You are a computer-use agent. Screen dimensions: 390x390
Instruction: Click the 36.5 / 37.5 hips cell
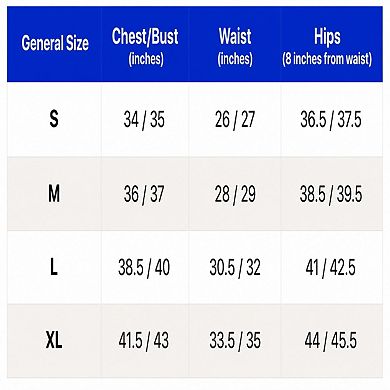tap(331, 119)
